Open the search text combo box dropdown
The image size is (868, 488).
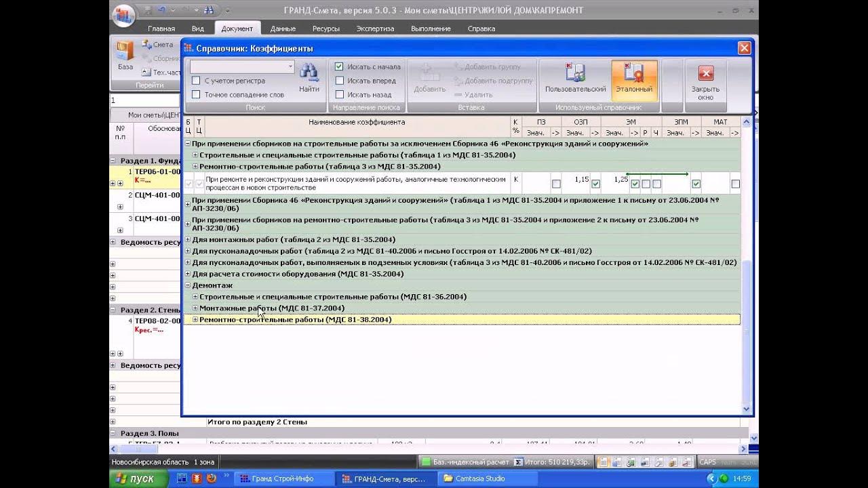[290, 66]
